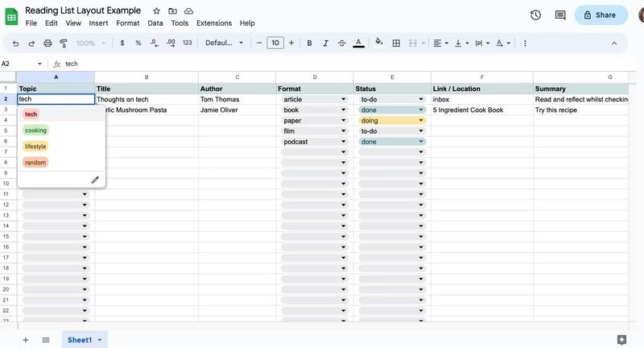Select column D header

(315, 77)
